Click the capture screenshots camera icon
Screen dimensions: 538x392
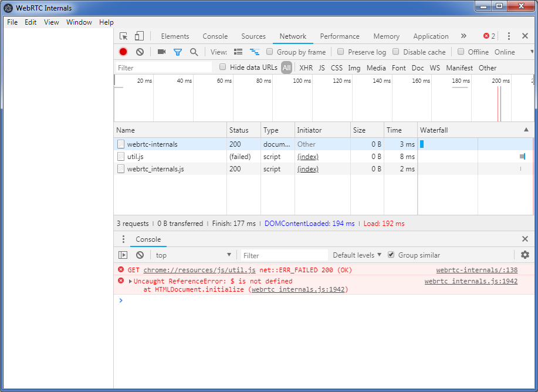(161, 52)
